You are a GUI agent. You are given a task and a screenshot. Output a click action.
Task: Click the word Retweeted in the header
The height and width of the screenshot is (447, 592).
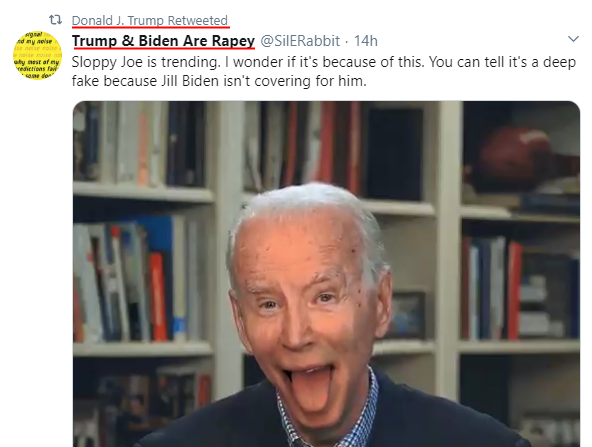pos(197,20)
